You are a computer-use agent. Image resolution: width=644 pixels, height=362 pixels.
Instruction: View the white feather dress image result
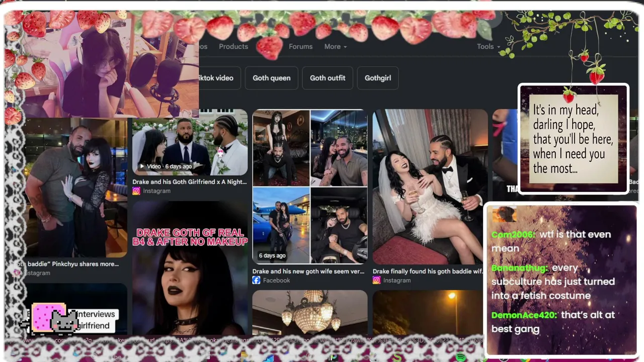coord(430,187)
